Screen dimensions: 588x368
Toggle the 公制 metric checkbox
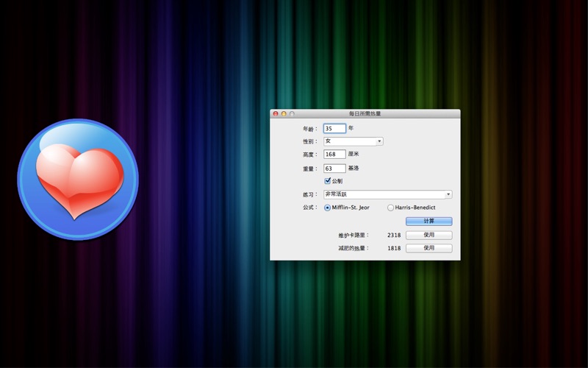coord(328,181)
